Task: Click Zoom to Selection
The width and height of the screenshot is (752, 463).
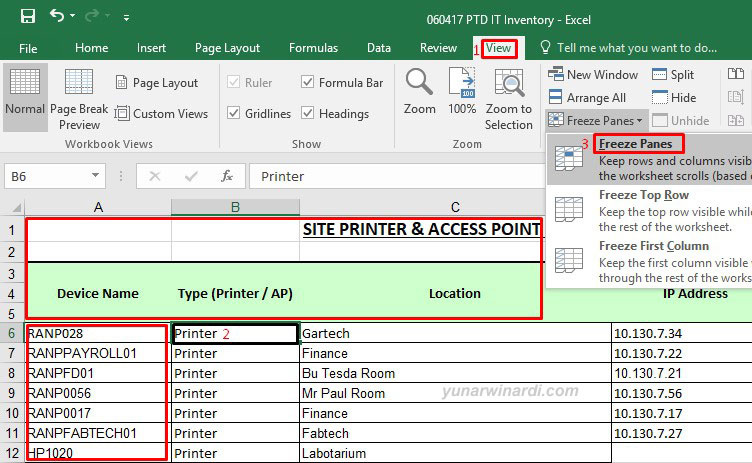Action: coord(509,99)
